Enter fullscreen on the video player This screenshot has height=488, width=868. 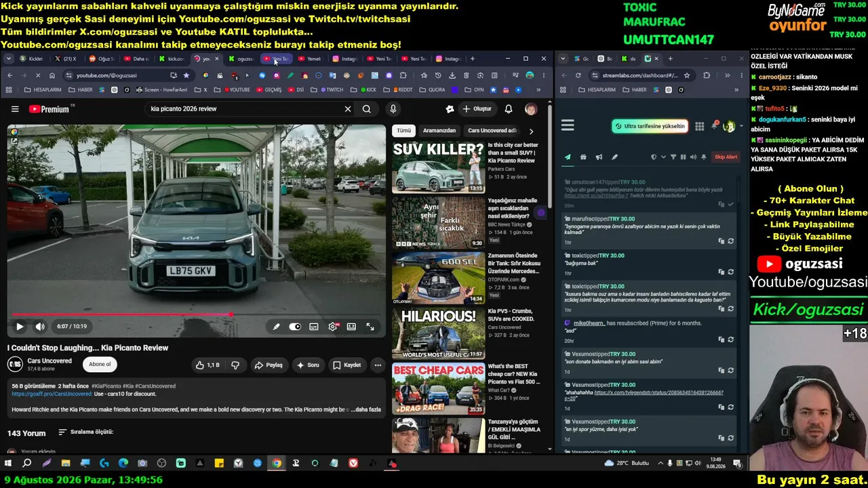(x=370, y=327)
